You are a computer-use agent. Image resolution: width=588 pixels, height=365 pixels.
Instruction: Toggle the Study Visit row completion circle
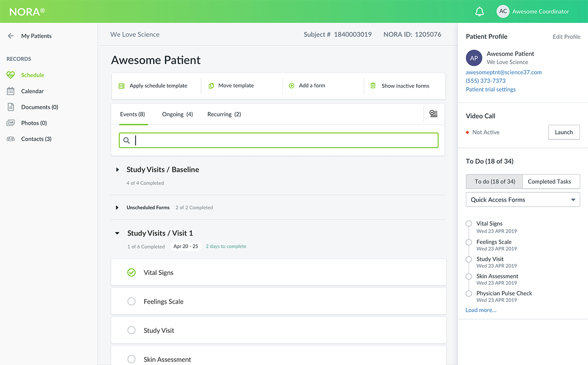coord(131,331)
